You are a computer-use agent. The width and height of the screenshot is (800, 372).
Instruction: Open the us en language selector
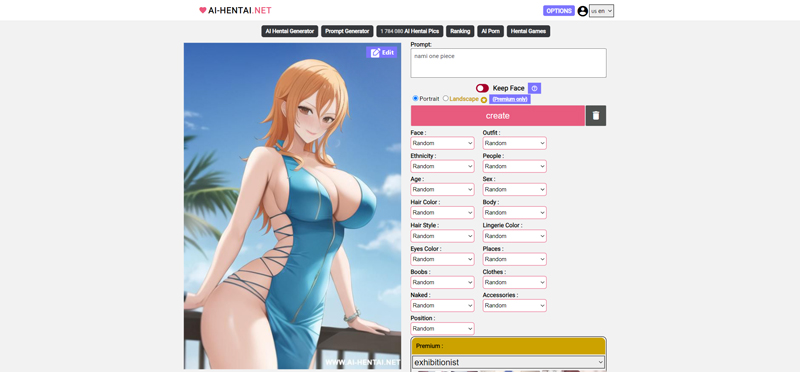click(x=602, y=11)
